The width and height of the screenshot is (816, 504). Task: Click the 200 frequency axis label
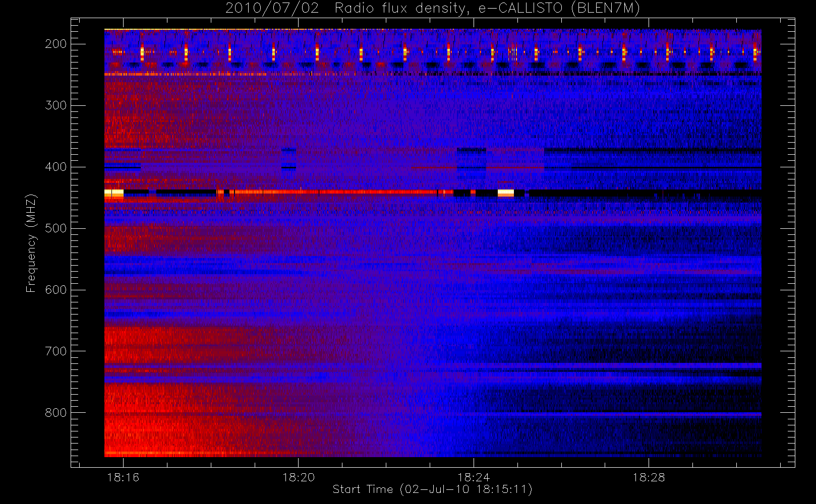tap(56, 44)
